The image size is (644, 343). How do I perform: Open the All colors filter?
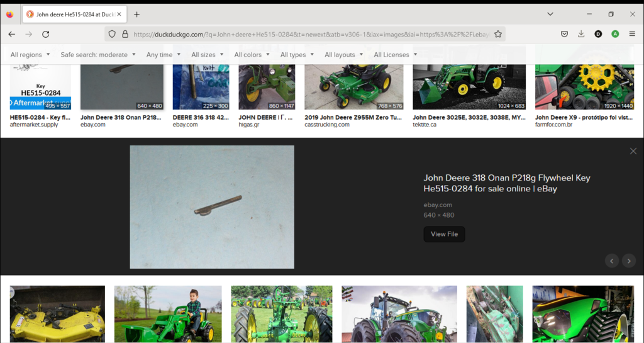(x=252, y=55)
